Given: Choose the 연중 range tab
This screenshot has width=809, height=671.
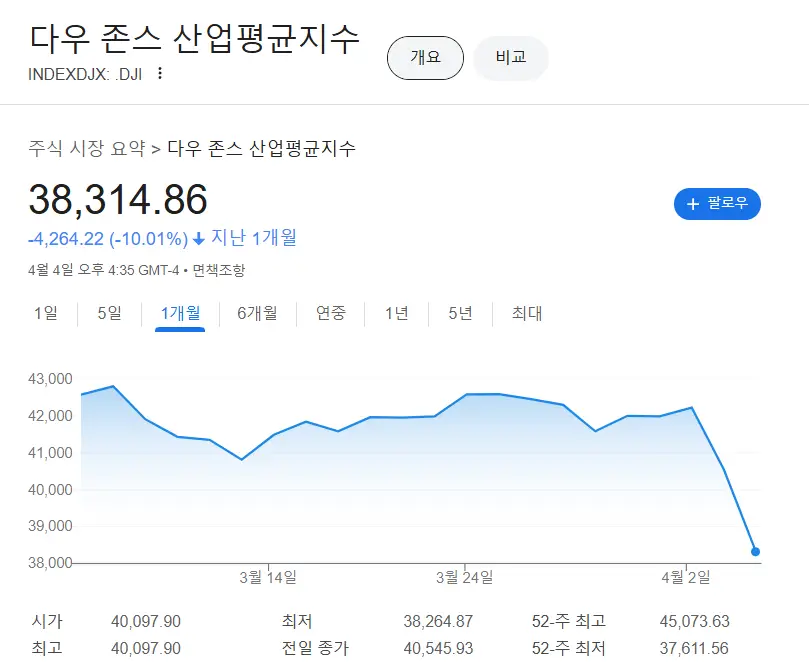Looking at the screenshot, I should 331,313.
